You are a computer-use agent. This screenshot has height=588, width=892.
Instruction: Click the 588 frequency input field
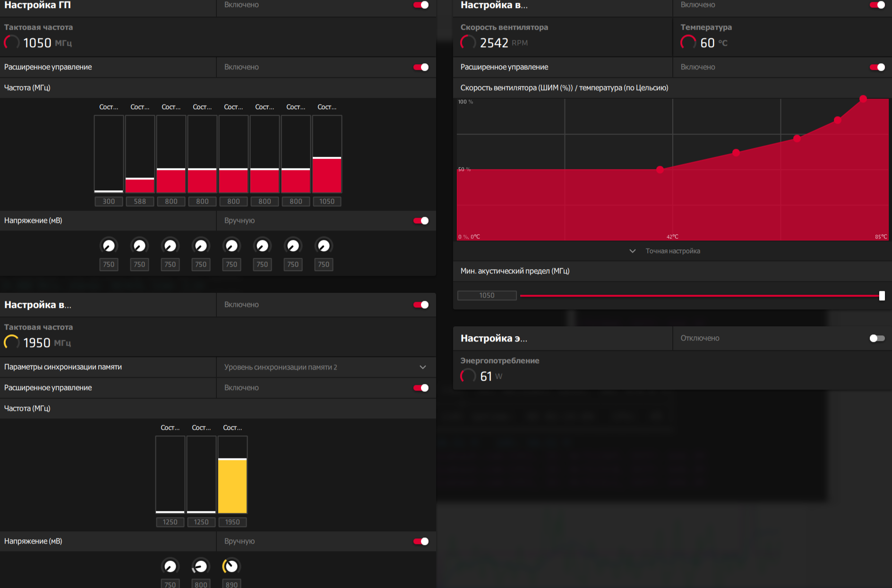coord(140,201)
